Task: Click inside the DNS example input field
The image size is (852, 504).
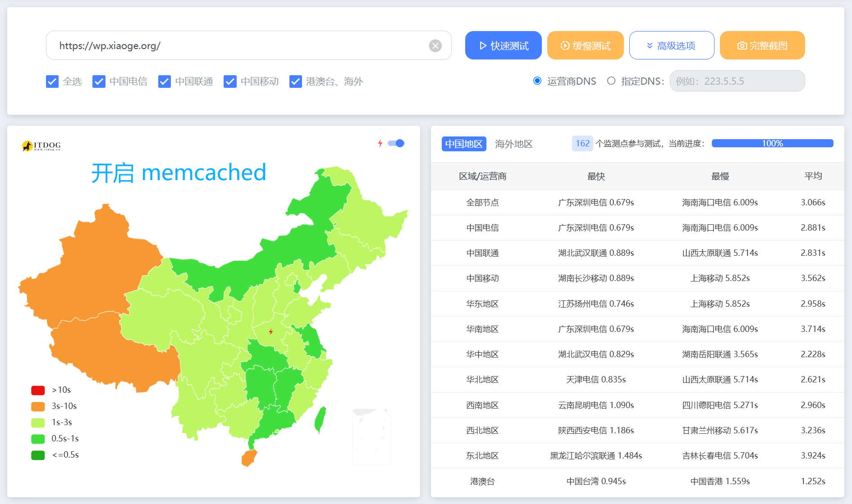Action: [737, 81]
